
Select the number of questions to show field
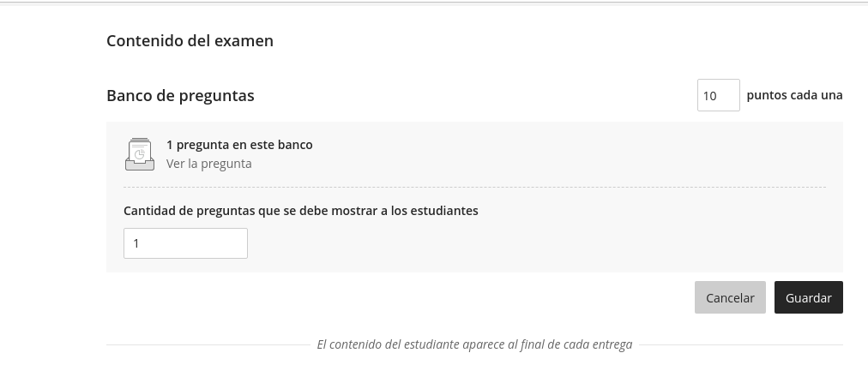pos(185,243)
